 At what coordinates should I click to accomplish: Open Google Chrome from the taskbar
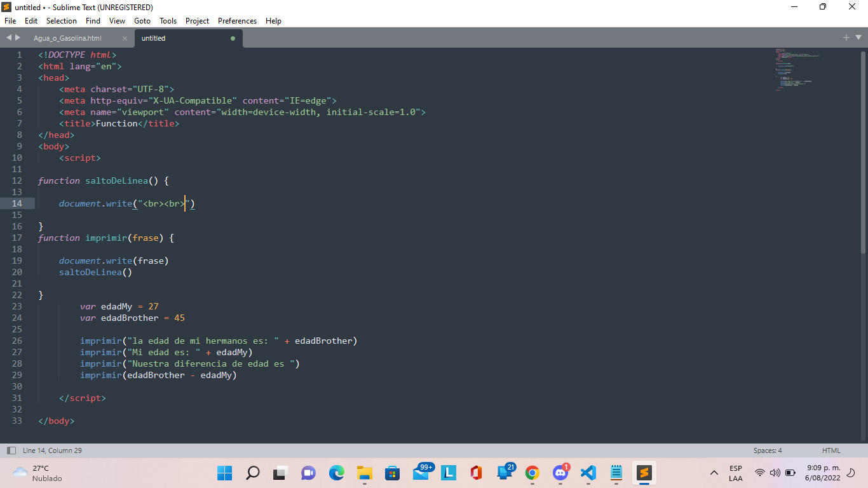(532, 473)
